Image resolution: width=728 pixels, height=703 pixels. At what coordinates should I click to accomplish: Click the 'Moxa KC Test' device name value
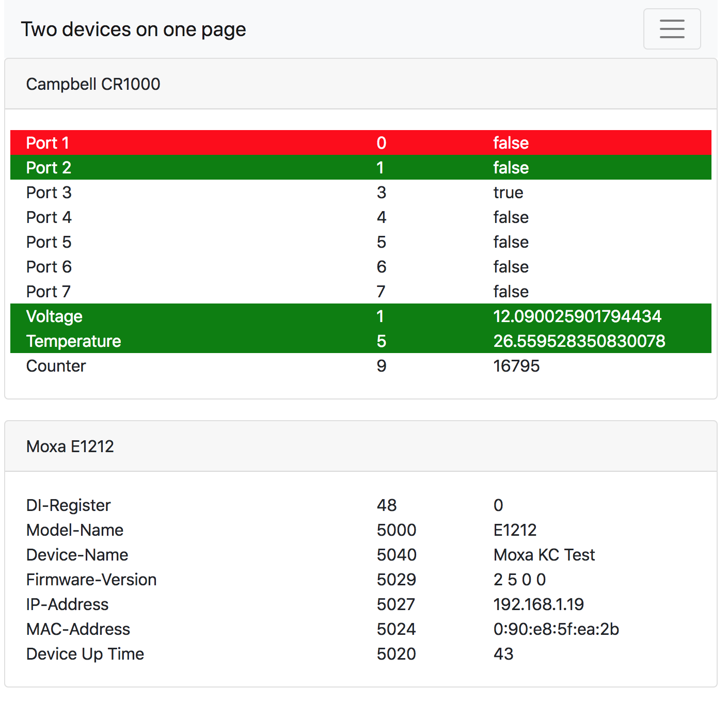[x=544, y=555]
